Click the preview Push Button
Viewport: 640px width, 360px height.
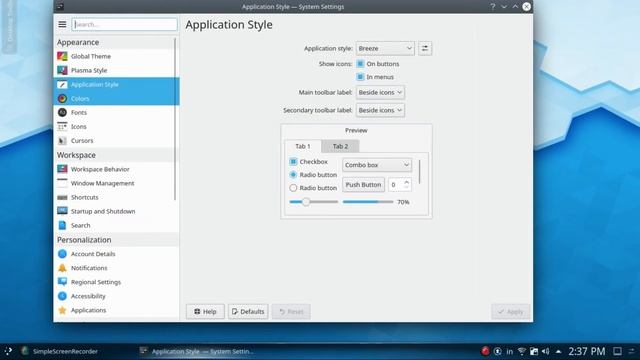point(363,184)
